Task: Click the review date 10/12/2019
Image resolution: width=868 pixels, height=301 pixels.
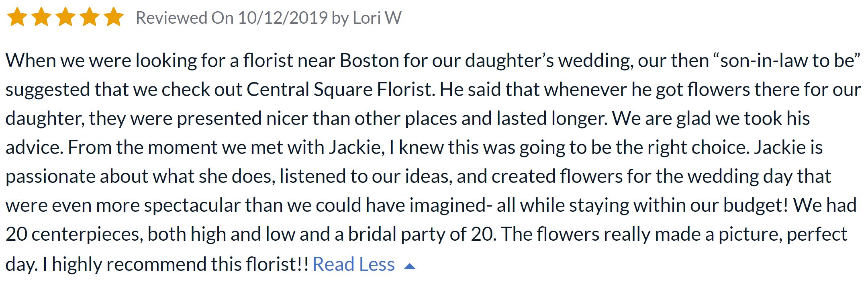Action: [283, 18]
